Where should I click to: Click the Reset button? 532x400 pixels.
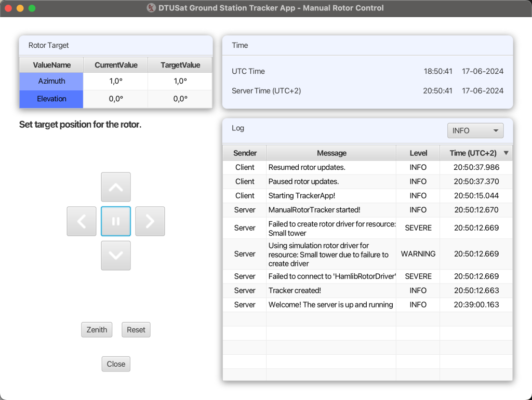tap(136, 330)
